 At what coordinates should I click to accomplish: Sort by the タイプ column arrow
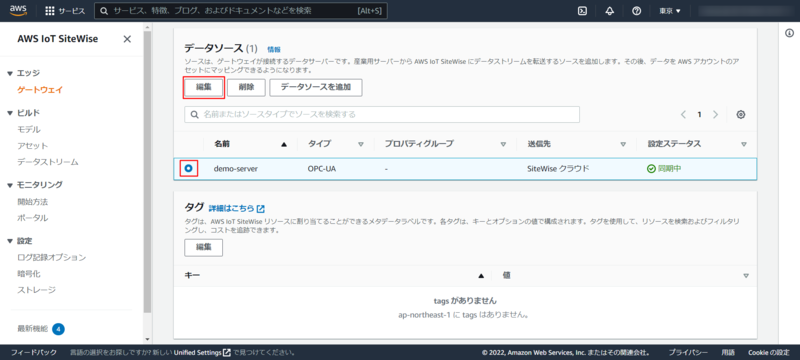[361, 144]
